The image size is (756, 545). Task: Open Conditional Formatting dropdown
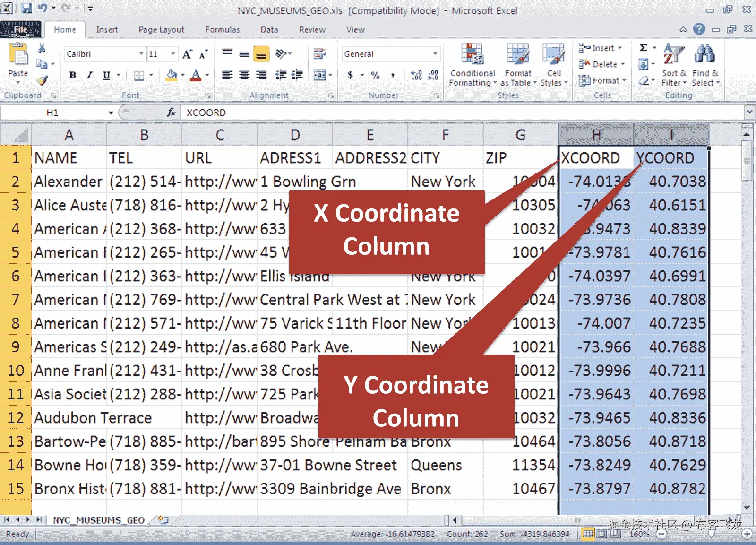click(472, 65)
